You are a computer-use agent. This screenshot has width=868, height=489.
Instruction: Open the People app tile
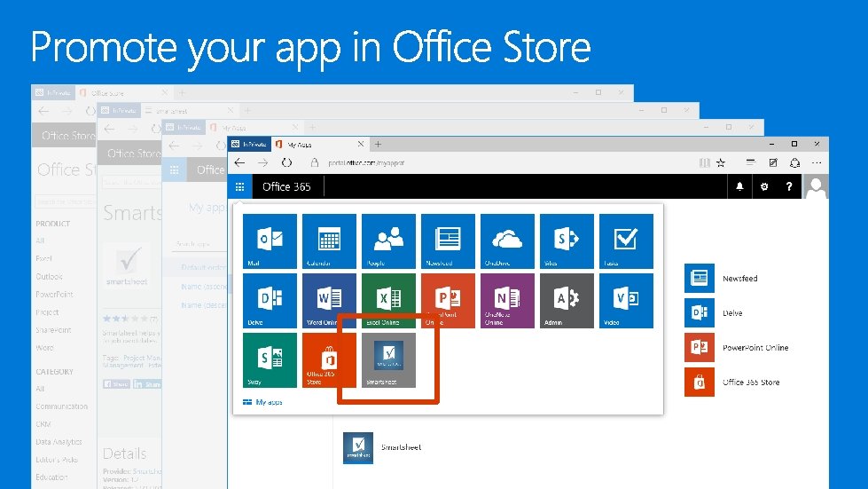click(388, 241)
